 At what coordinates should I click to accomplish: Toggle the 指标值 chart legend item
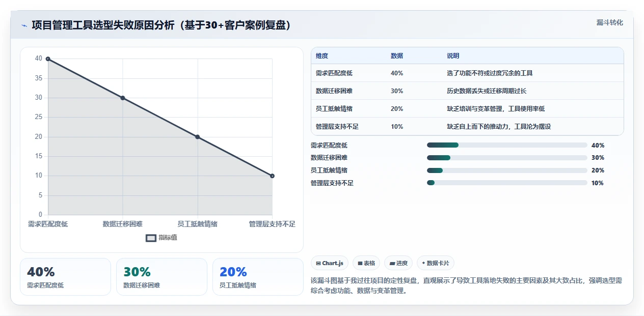(x=162, y=238)
